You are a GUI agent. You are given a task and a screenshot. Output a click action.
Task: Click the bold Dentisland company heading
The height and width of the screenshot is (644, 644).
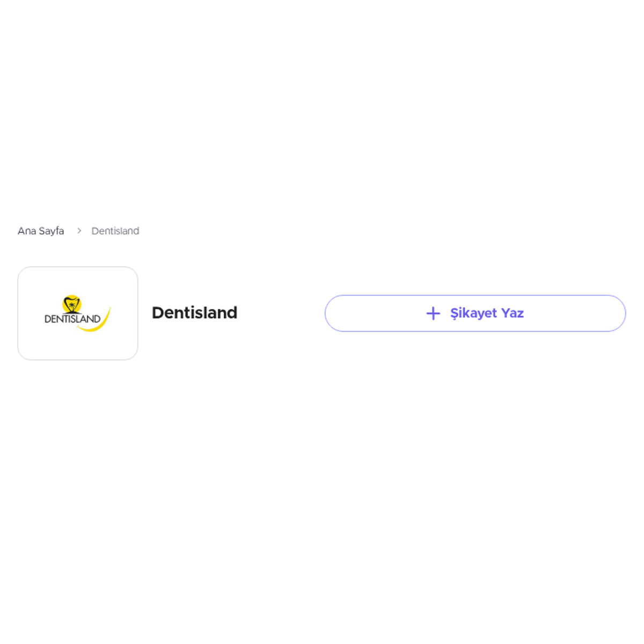[194, 313]
